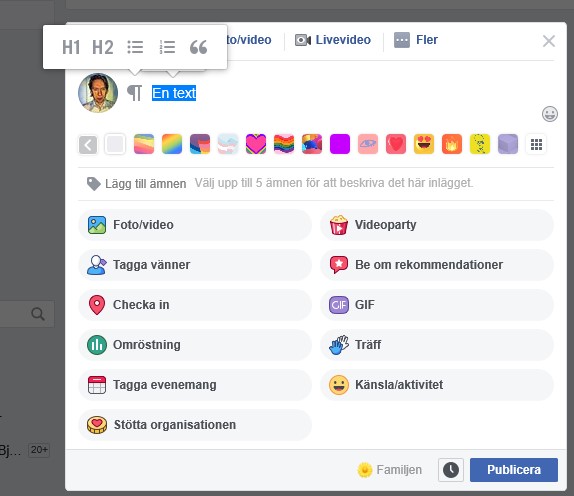Open the emoji picker smiley
574x496 pixels.
(x=550, y=114)
